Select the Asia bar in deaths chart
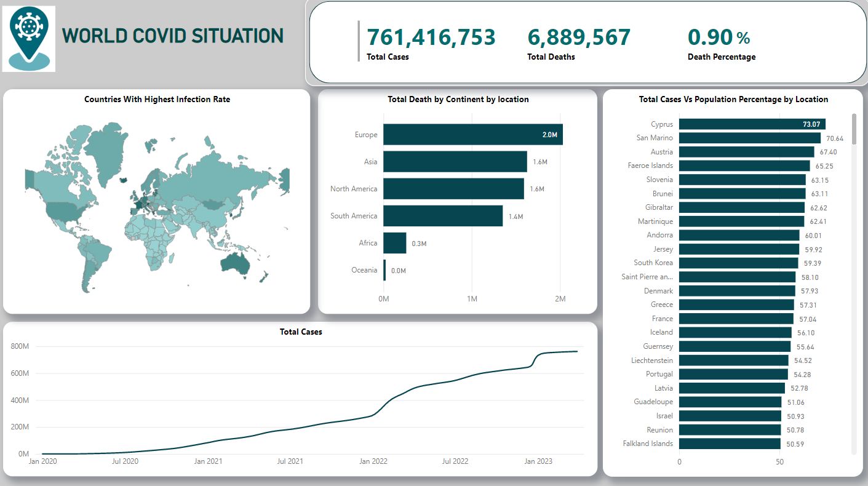The width and height of the screenshot is (868, 486). pyautogui.click(x=455, y=162)
